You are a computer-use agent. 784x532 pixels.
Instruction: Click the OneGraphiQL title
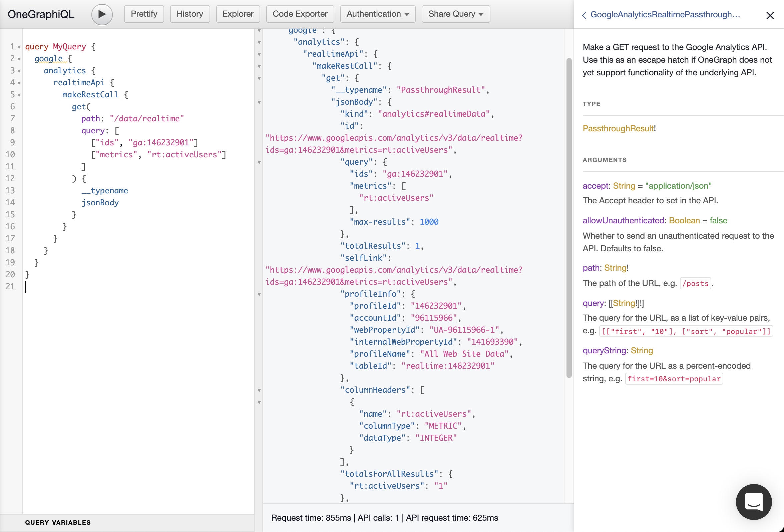pyautogui.click(x=41, y=14)
